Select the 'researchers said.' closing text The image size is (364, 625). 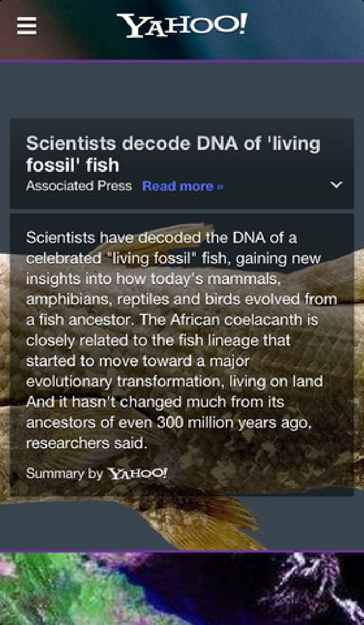point(86,443)
